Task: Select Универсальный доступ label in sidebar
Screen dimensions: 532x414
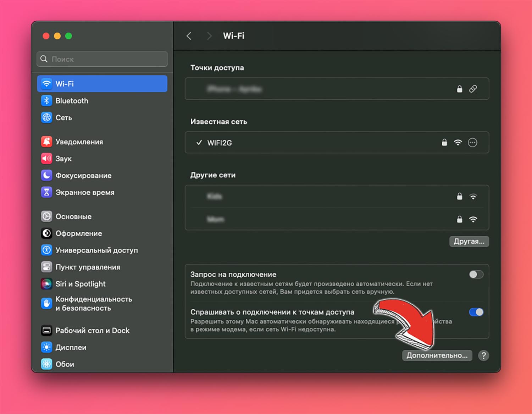Action: point(97,250)
